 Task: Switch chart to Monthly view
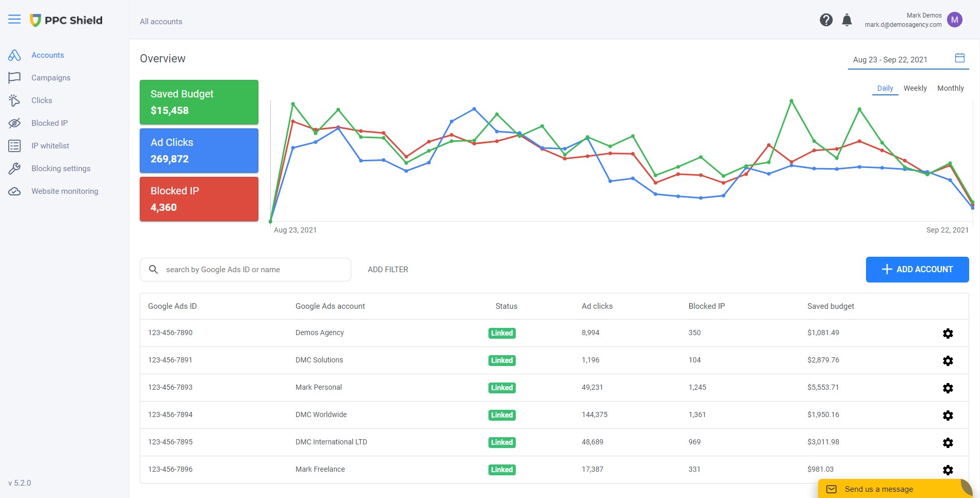pos(950,88)
